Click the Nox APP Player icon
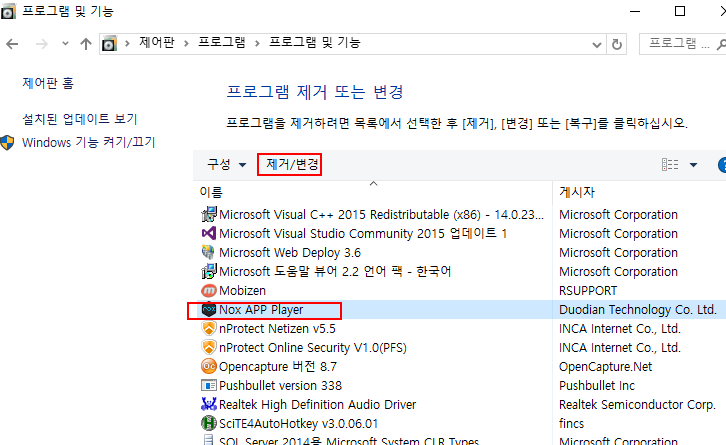Viewport: 726px width, 445px height. (209, 310)
